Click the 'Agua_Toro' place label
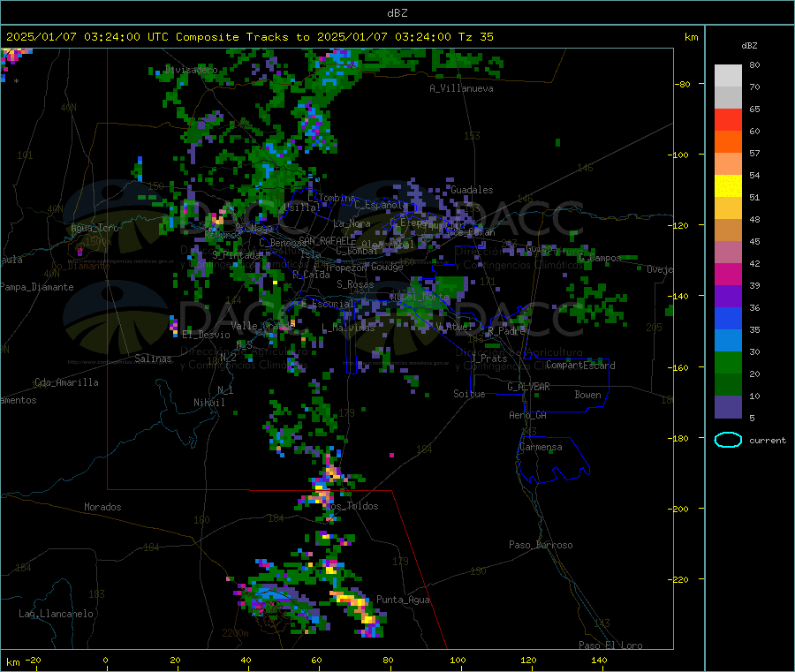Image resolution: width=795 pixels, height=672 pixels. (95, 228)
